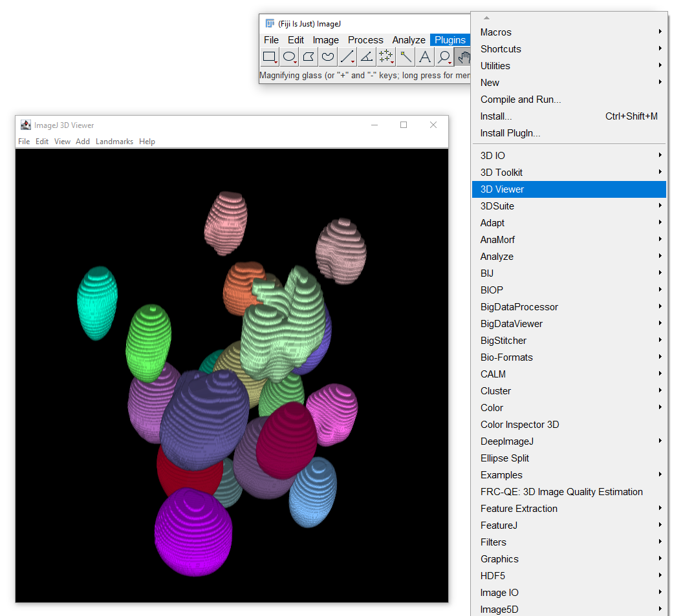Choose Install PlugIn... menu entry
The image size is (683, 616).
(x=569, y=133)
